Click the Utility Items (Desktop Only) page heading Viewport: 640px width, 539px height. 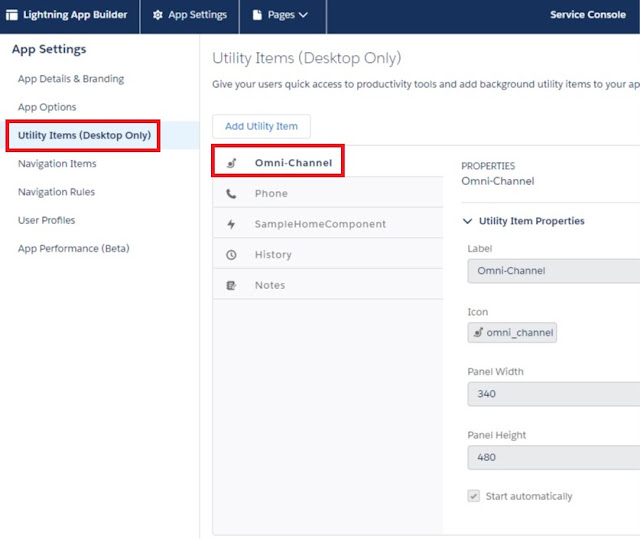[x=307, y=58]
